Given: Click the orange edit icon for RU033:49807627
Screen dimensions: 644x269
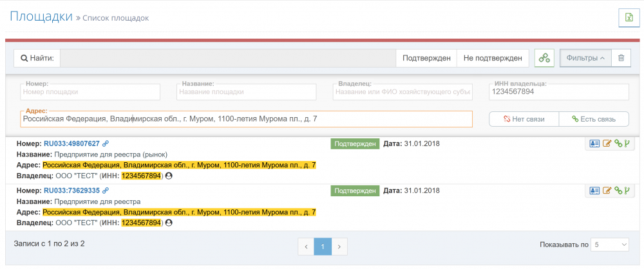Looking at the screenshot, I should pyautogui.click(x=606, y=144).
